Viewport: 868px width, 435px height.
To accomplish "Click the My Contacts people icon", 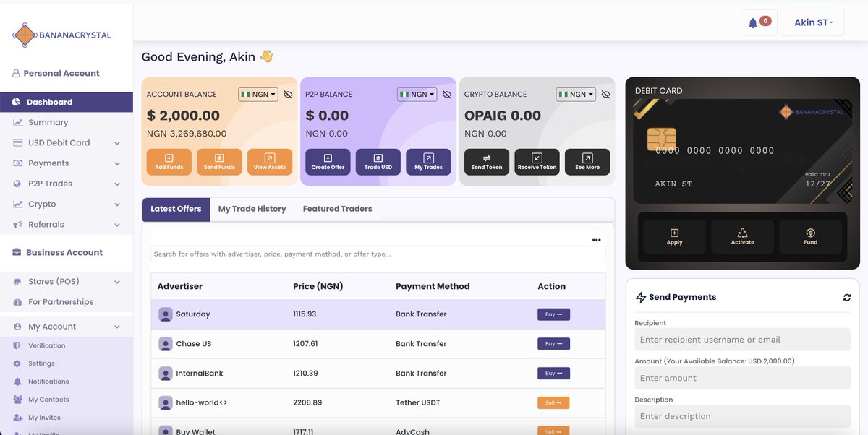I will 17,400.
